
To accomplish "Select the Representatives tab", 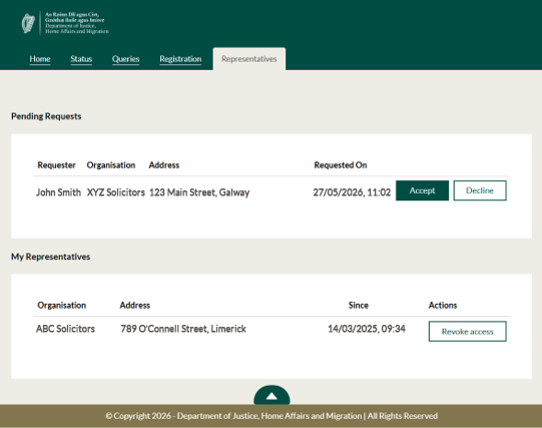I will (x=249, y=59).
